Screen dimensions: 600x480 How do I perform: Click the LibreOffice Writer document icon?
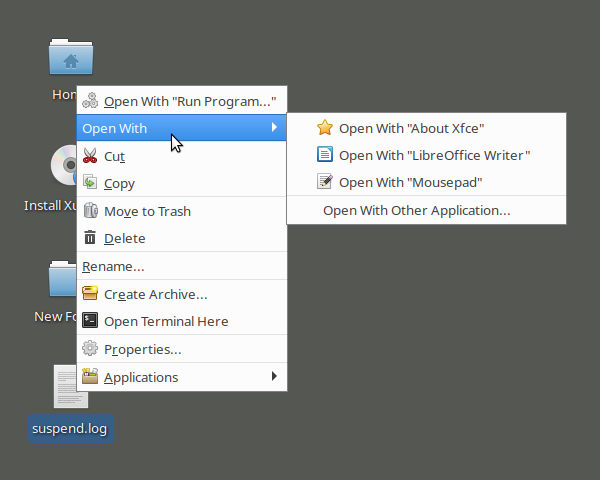324,155
